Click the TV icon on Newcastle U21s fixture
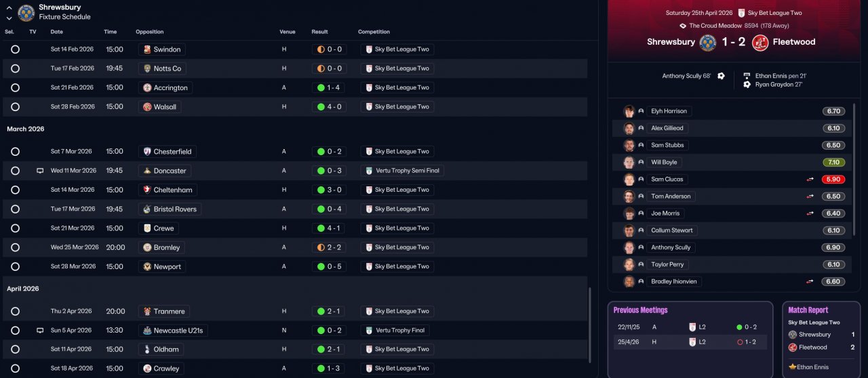 pos(40,331)
